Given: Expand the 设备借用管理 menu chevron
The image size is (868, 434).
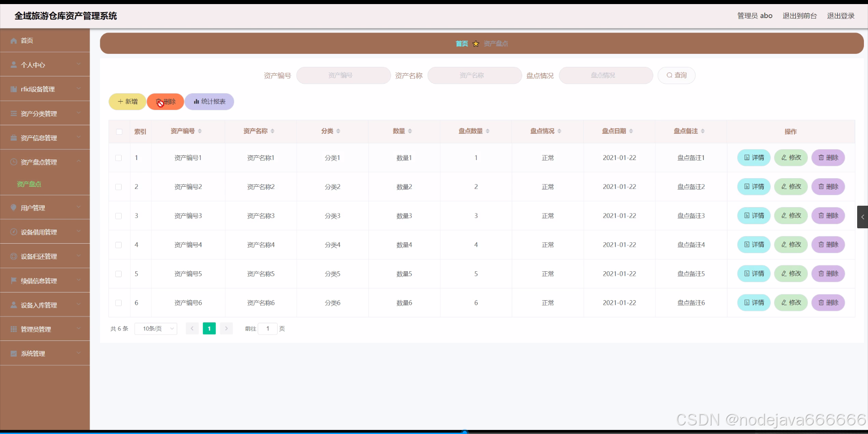Looking at the screenshot, I should click(x=79, y=231).
